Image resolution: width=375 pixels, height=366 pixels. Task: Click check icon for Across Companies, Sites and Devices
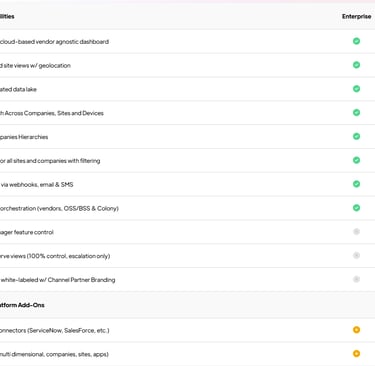click(x=356, y=113)
